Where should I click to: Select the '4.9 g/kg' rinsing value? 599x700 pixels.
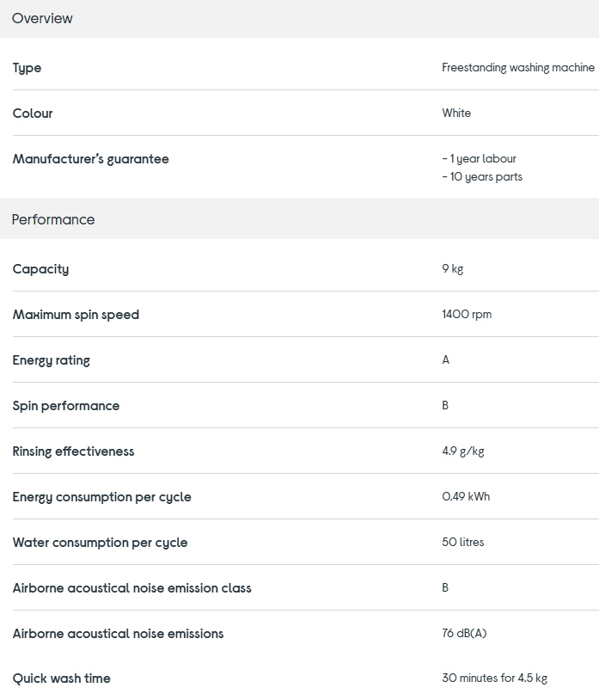[x=462, y=451]
